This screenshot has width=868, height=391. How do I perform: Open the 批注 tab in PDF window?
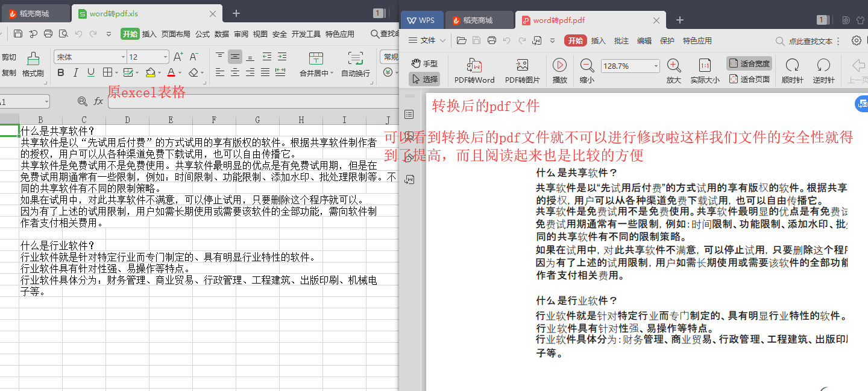tap(621, 40)
